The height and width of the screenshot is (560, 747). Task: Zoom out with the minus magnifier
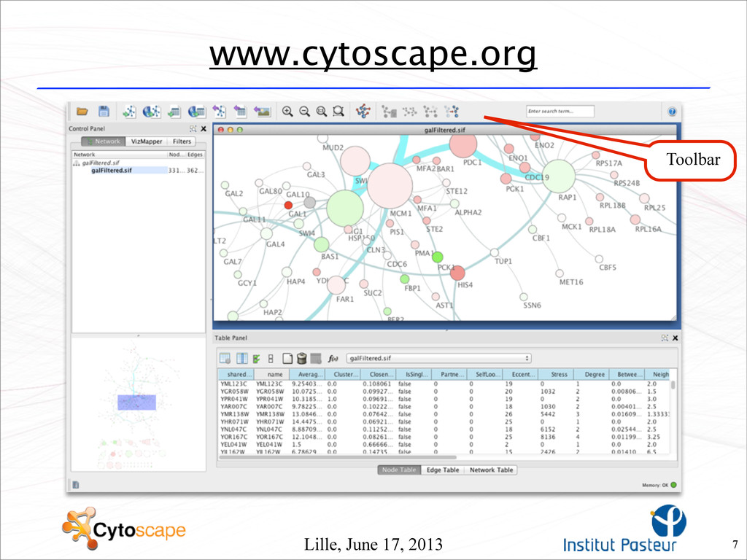(304, 112)
